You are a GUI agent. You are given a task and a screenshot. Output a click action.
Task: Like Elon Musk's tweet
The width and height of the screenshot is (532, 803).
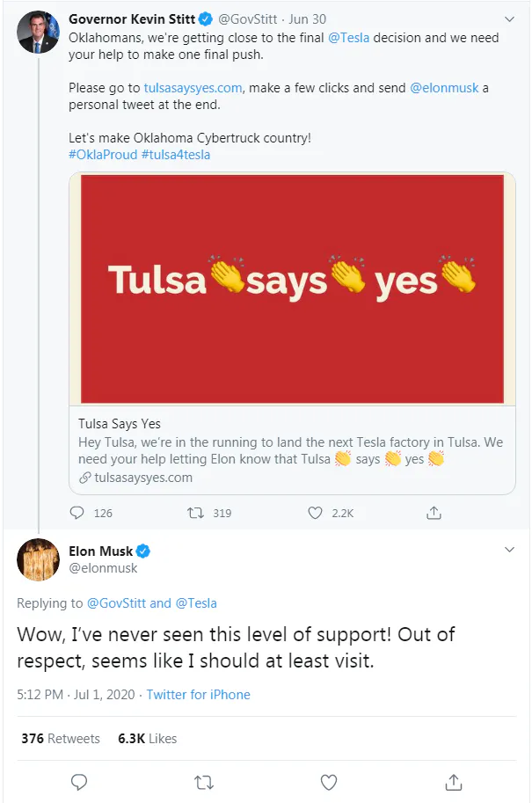coord(329,781)
